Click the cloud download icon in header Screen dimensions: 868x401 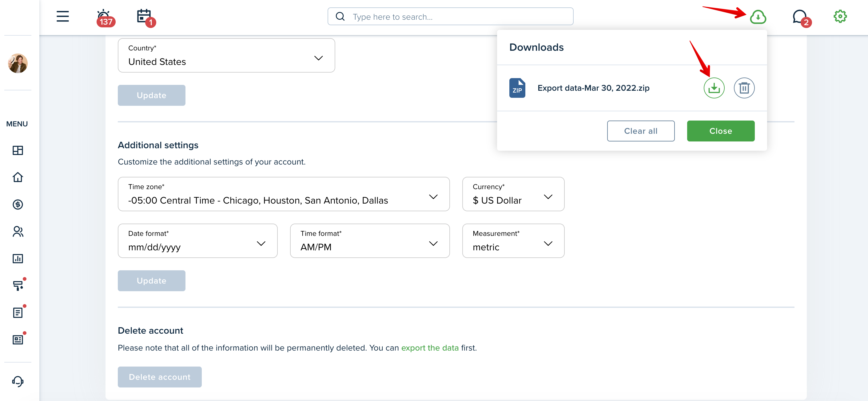pyautogui.click(x=758, y=17)
